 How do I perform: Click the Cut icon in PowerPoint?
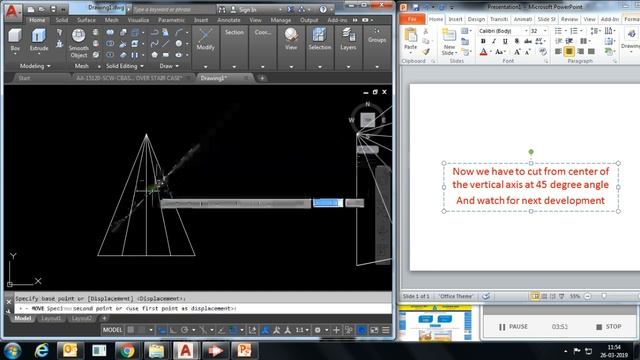[426, 31]
